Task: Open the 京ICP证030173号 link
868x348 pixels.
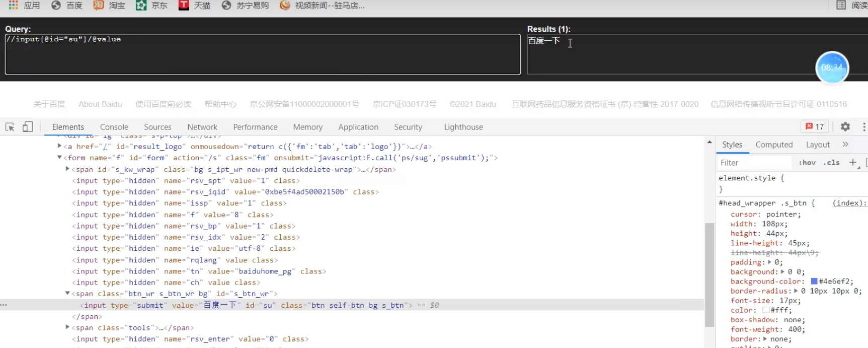Action: 405,104
